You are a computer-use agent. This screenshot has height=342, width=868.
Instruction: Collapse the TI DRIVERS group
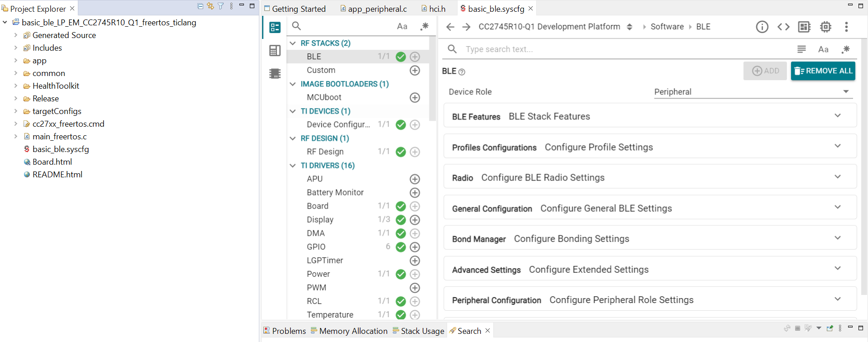point(293,166)
